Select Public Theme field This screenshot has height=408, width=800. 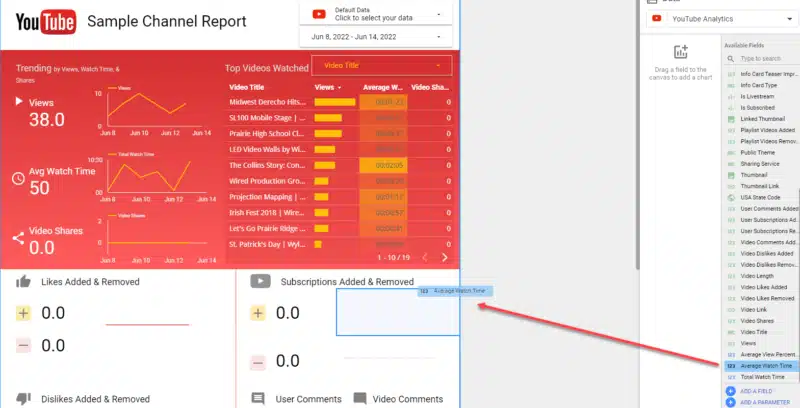tap(760, 152)
